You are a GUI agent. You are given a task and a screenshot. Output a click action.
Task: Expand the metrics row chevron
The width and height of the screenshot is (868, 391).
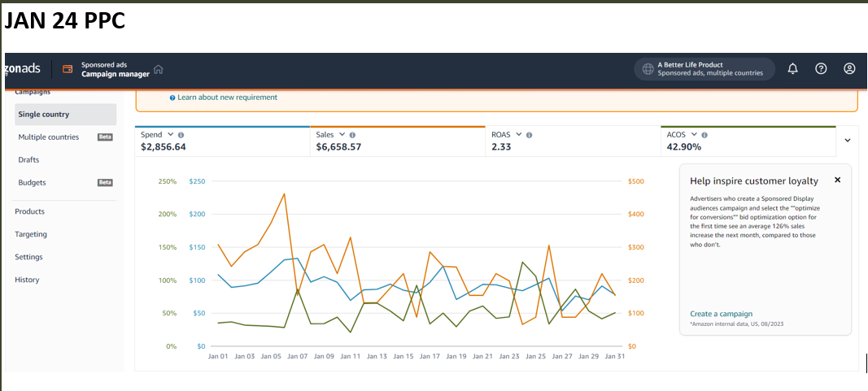(x=848, y=141)
